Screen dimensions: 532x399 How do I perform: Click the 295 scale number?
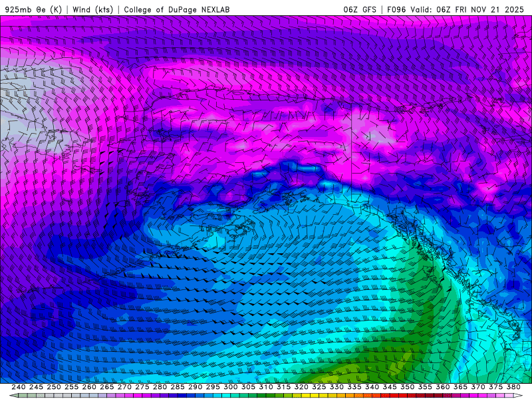pyautogui.click(x=213, y=387)
